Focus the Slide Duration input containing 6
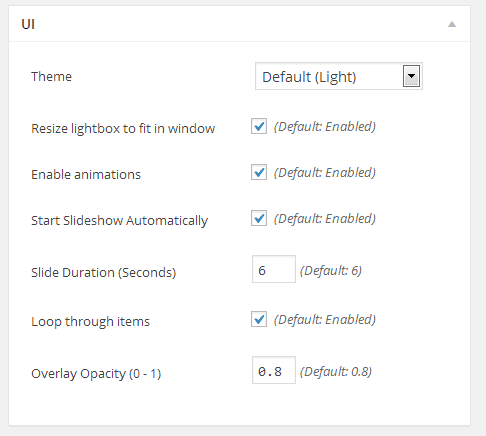The image size is (486, 436). pos(274,269)
